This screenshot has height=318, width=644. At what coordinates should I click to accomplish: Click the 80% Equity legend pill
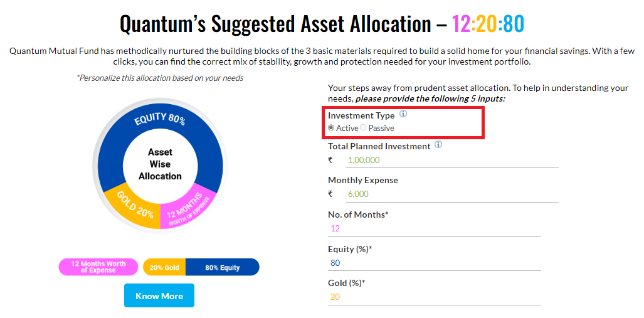click(223, 267)
